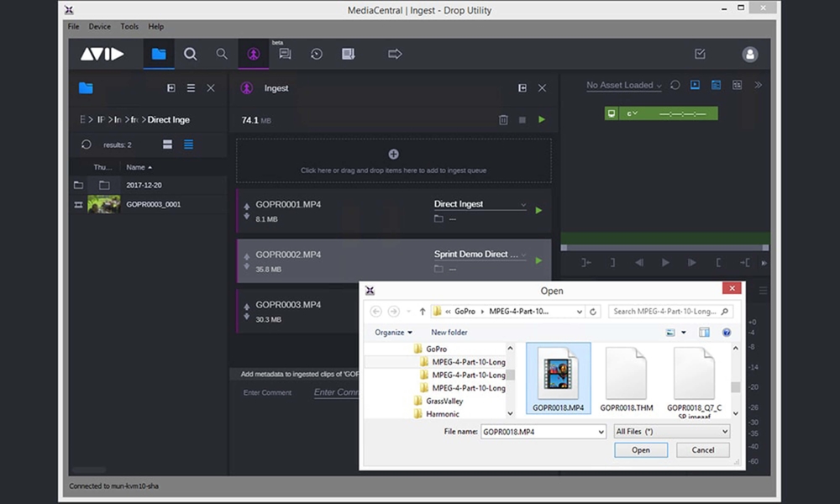
Task: Delete ingest queue with trash icon
Action: tap(503, 120)
